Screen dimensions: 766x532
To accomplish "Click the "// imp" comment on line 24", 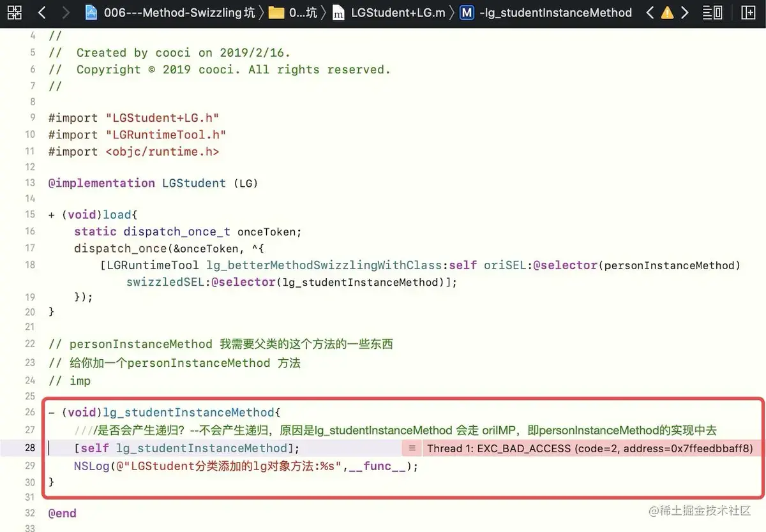I will pyautogui.click(x=70, y=381).
